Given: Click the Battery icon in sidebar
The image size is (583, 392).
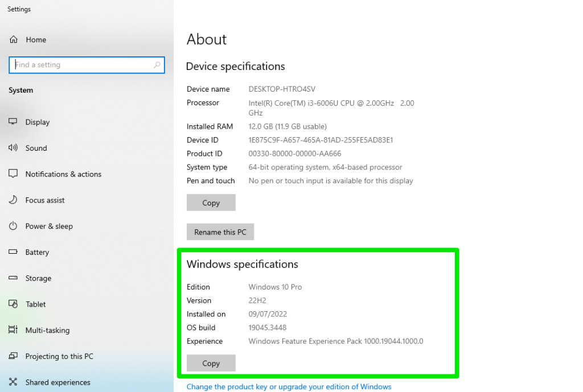Looking at the screenshot, I should (14, 252).
